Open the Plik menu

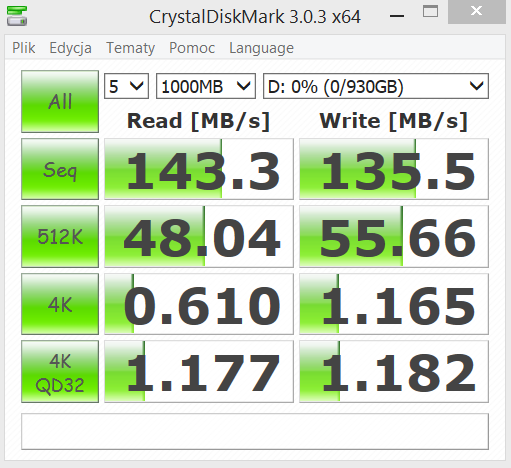24,48
